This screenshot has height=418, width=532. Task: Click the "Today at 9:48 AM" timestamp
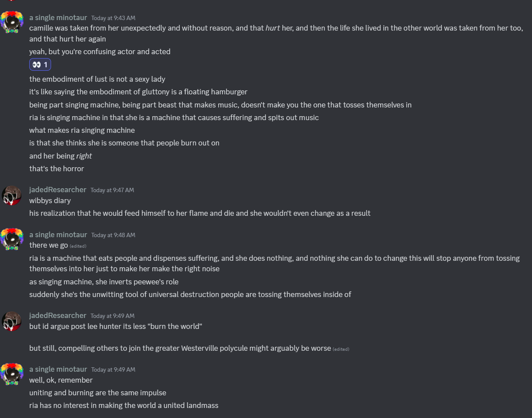coord(113,235)
